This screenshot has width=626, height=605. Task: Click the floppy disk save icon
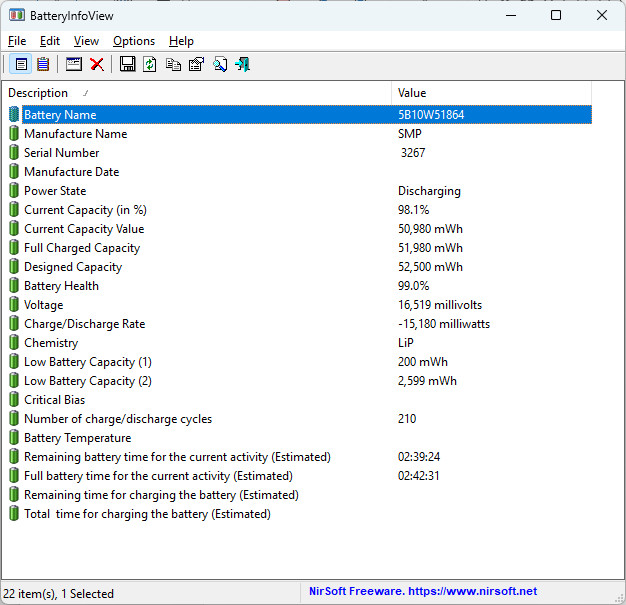click(127, 64)
